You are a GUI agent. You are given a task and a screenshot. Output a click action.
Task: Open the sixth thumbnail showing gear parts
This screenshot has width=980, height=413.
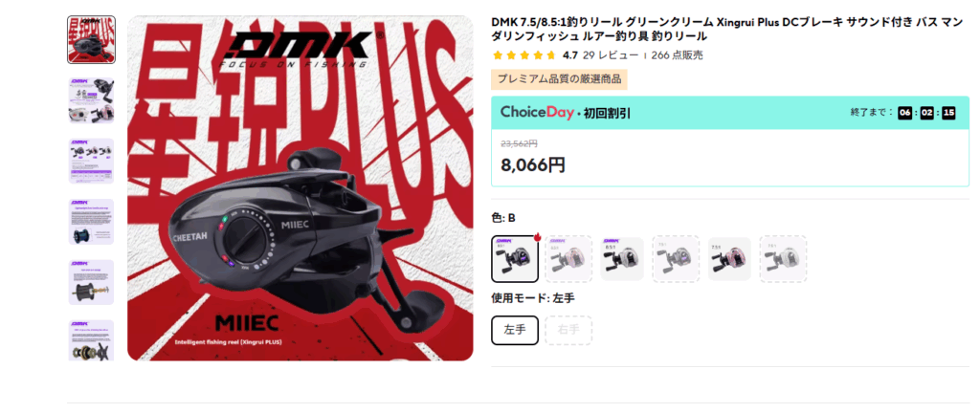91,340
